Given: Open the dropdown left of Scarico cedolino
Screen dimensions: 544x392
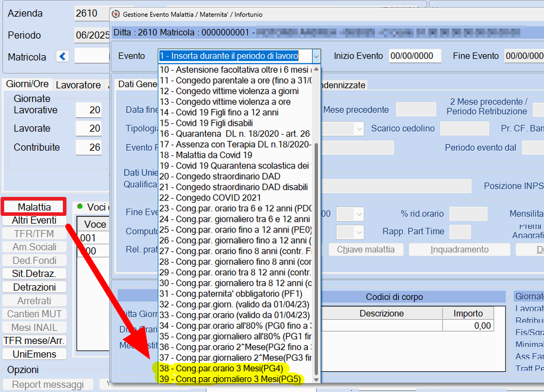Looking at the screenshot, I should pos(360,129).
